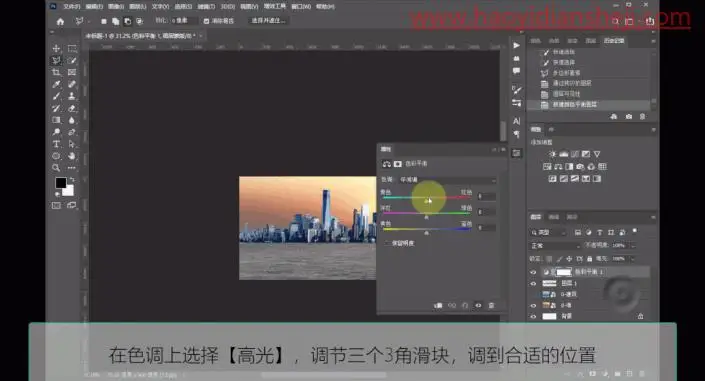Click the Home icon in options bar
The image size is (705, 381).
point(60,21)
